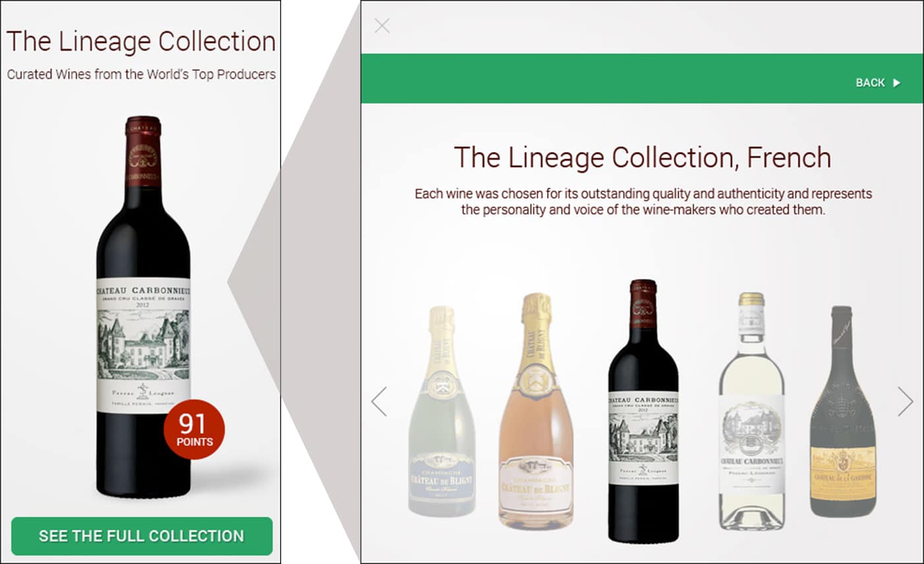This screenshot has height=564, width=924.
Task: Click the "Curated Wines from the World's Top Producers" subtitle
Action: [141, 75]
